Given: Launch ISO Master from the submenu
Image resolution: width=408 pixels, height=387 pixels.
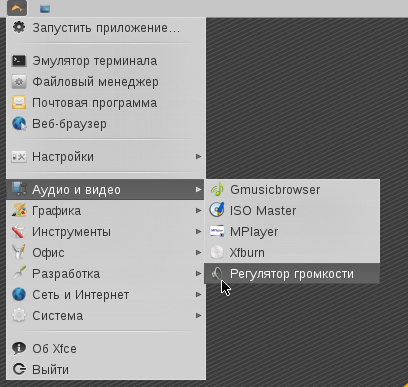Looking at the screenshot, I should click(x=292, y=210).
